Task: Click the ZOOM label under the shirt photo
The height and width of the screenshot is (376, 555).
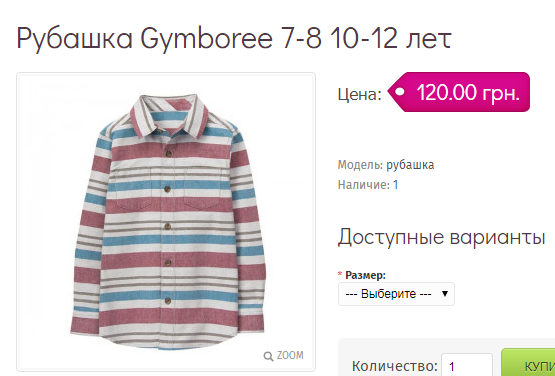Action: click(290, 355)
